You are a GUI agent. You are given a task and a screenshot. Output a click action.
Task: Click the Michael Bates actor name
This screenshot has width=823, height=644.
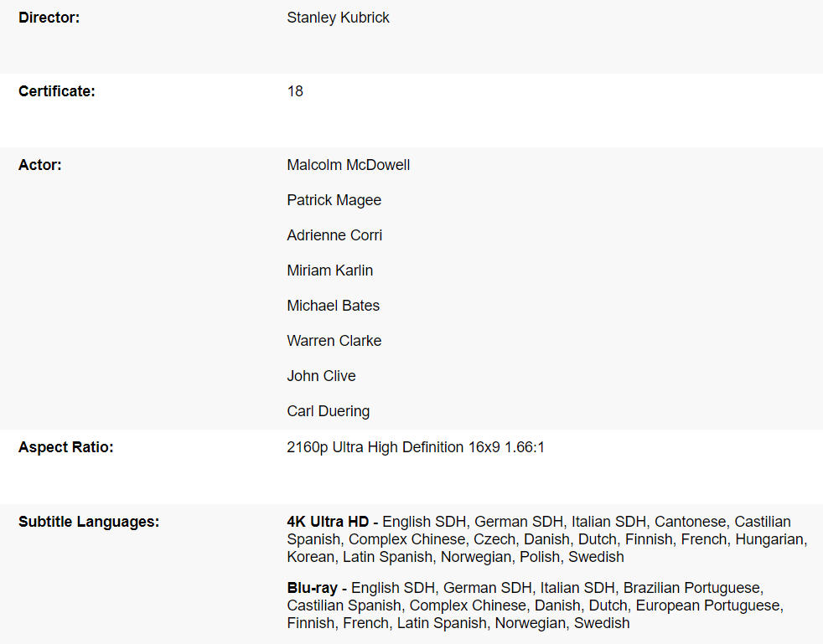(x=333, y=306)
